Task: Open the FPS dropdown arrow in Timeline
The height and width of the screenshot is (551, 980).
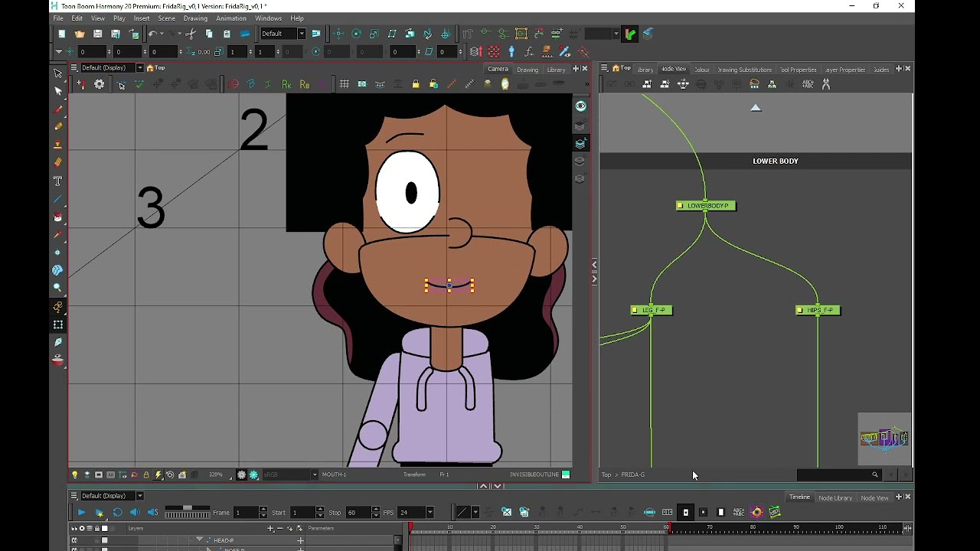Action: coord(430,513)
